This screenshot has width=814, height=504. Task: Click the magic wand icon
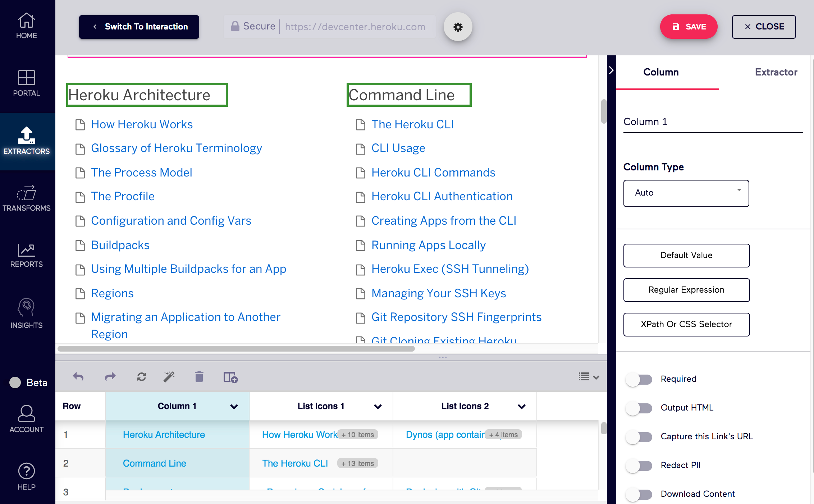(169, 377)
